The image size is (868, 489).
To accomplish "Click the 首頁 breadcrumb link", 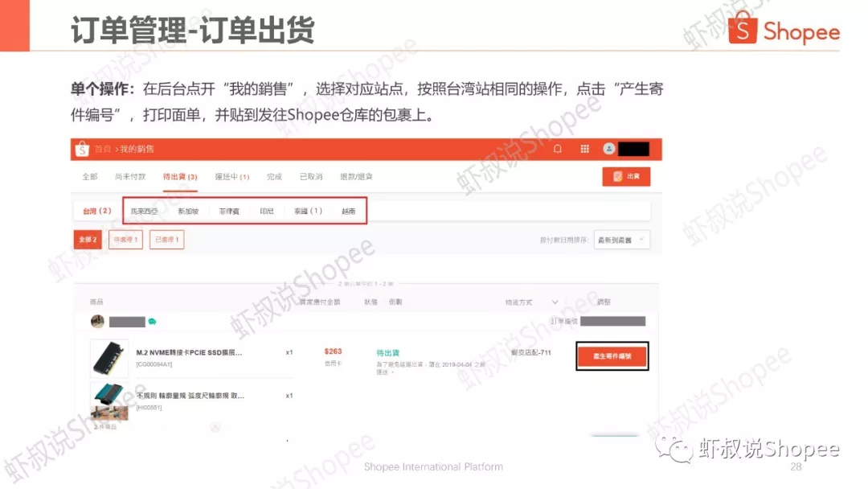I will (x=102, y=149).
